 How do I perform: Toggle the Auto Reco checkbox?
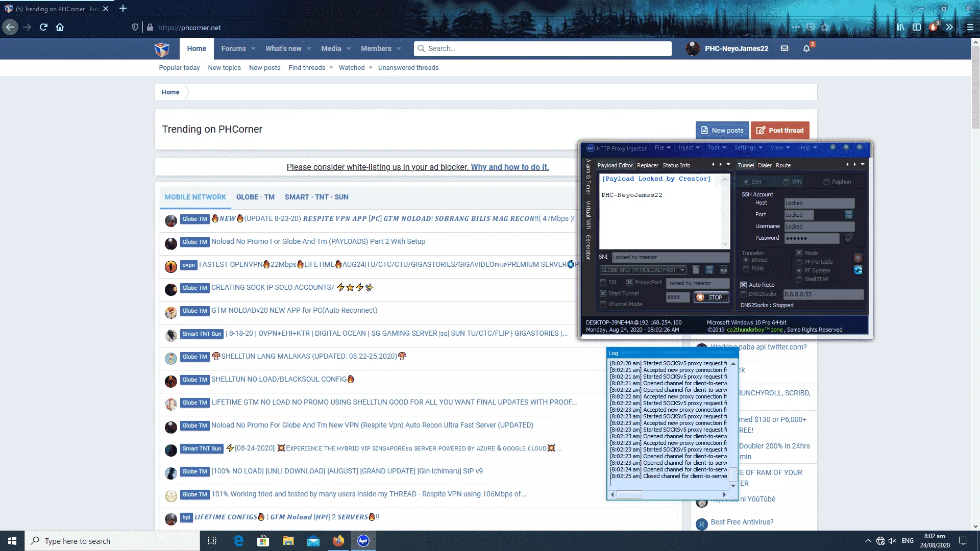click(x=744, y=285)
